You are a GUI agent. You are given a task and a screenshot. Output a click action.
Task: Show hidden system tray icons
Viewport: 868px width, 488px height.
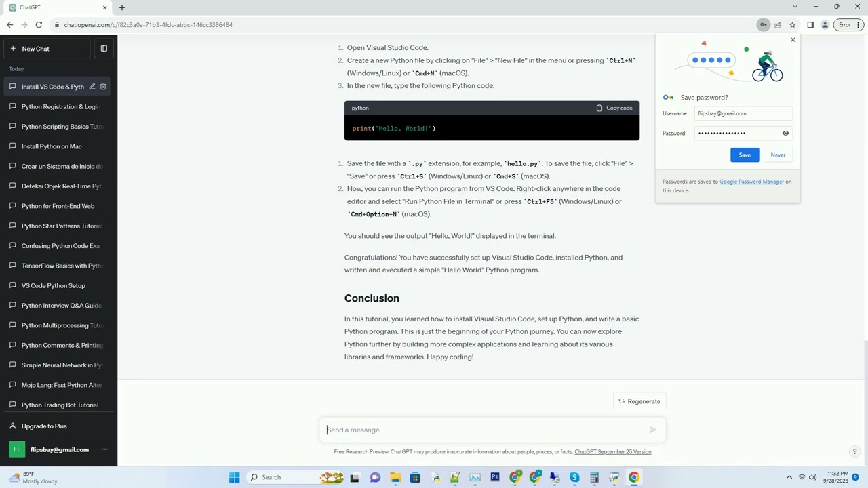tap(789, 477)
